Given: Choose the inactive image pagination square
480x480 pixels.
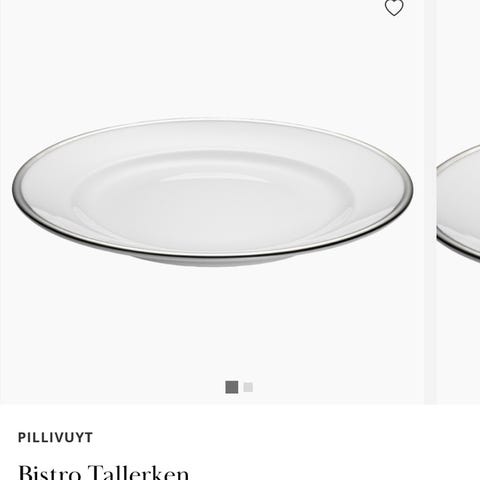Looking at the screenshot, I should [x=248, y=387].
